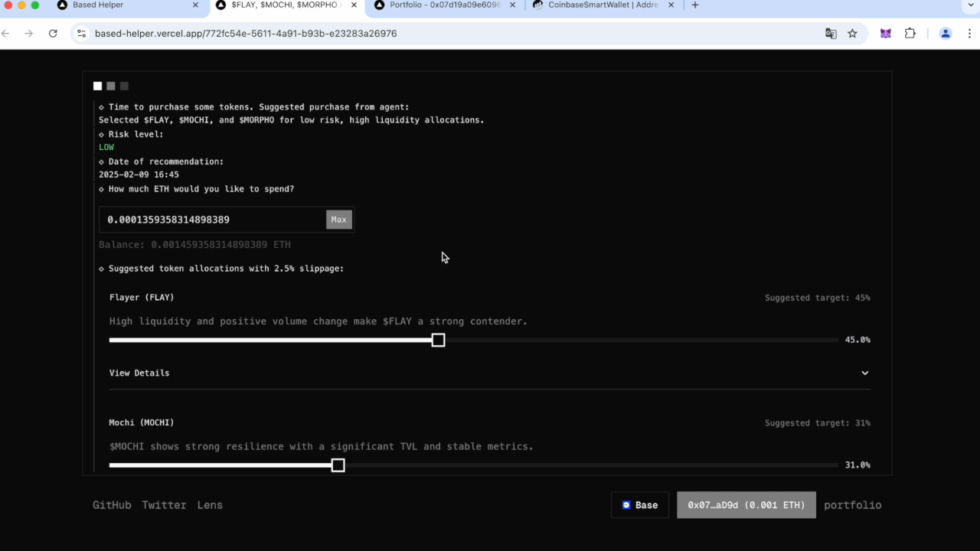Adjust the Mochi (MOCHI) allocation slider handle
Image resolution: width=980 pixels, height=551 pixels.
pyautogui.click(x=338, y=465)
